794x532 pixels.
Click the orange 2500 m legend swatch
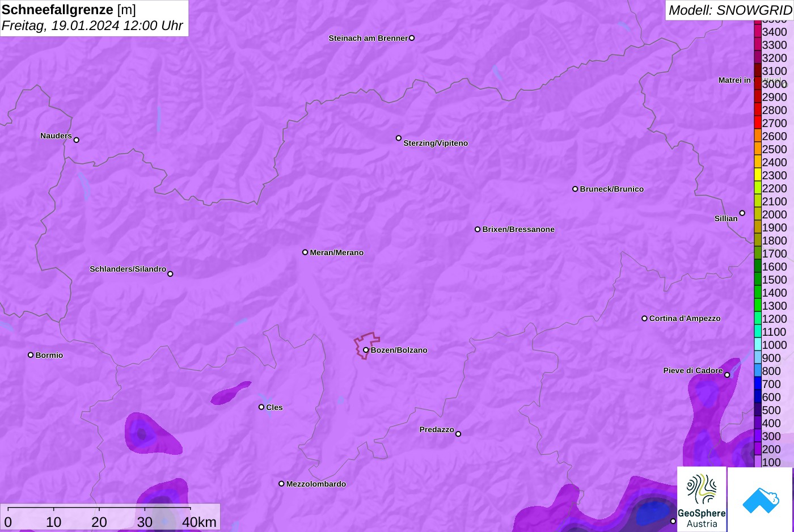[x=758, y=149]
